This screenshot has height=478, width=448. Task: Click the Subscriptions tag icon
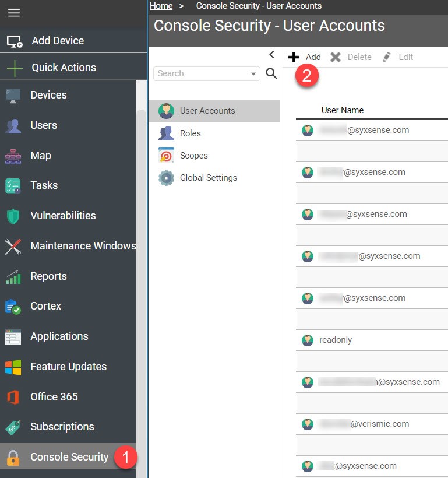13,427
